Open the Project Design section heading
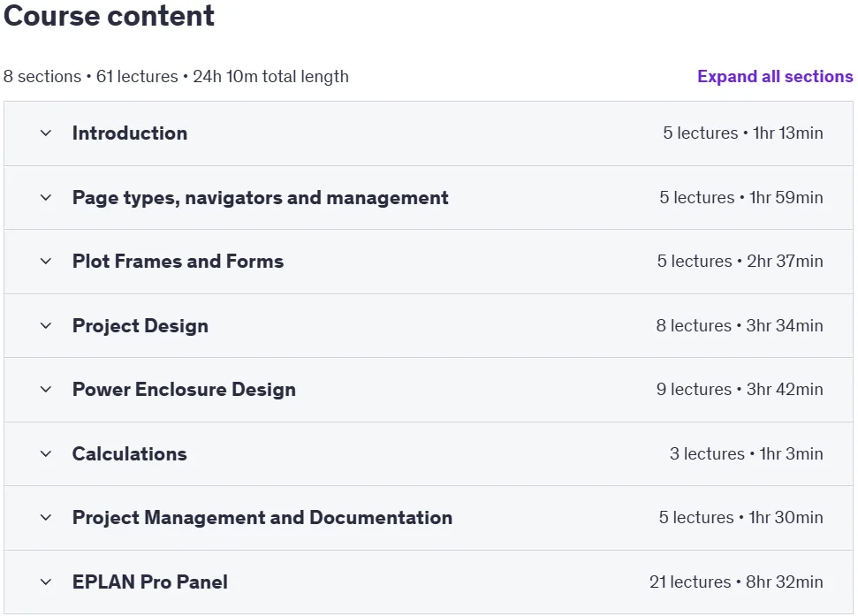The height and width of the screenshot is (616, 858). tap(140, 326)
